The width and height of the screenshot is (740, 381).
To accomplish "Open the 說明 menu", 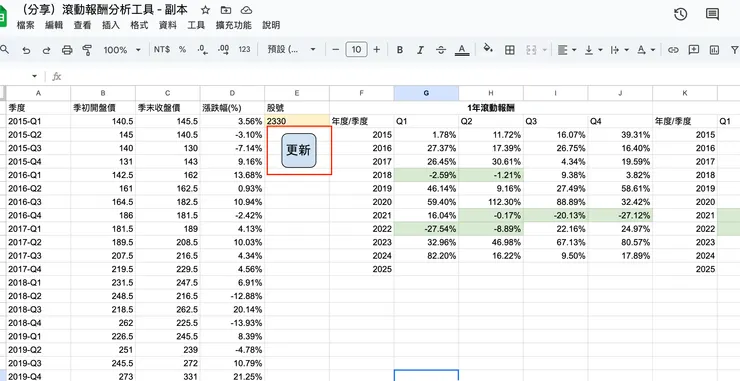I will pyautogui.click(x=271, y=25).
